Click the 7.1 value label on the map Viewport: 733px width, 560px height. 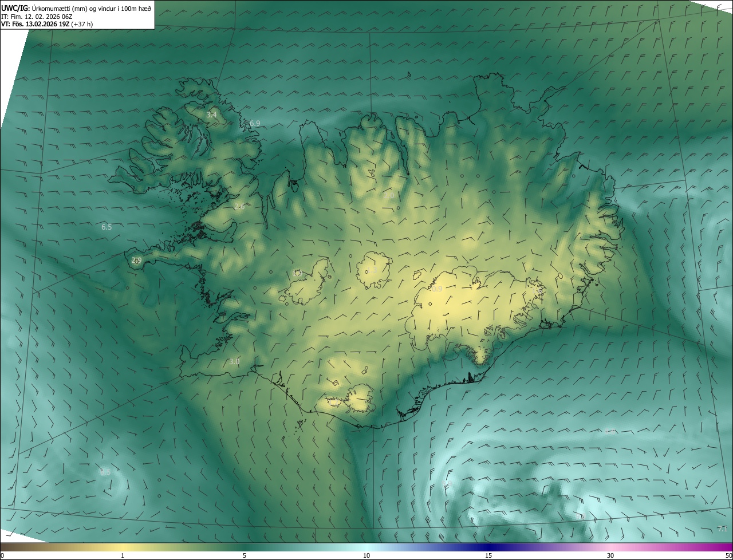pyautogui.click(x=722, y=529)
